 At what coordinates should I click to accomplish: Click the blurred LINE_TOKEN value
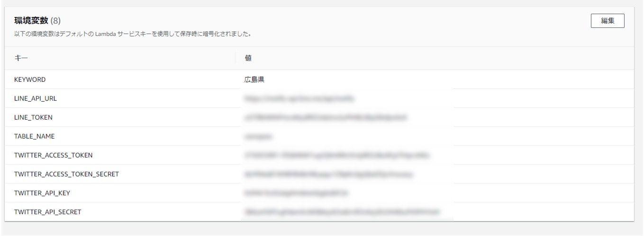click(326, 117)
